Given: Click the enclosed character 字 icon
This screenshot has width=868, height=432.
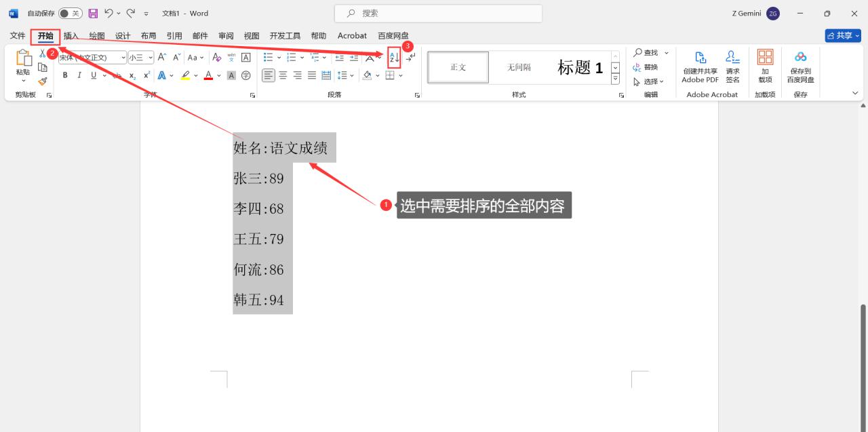Looking at the screenshot, I should click(x=245, y=75).
